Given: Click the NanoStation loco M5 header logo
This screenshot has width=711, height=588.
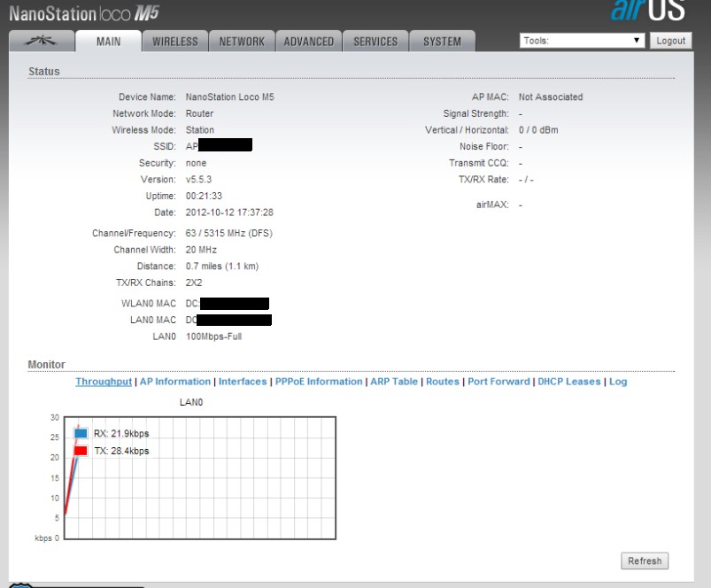Looking at the screenshot, I should [x=84, y=13].
